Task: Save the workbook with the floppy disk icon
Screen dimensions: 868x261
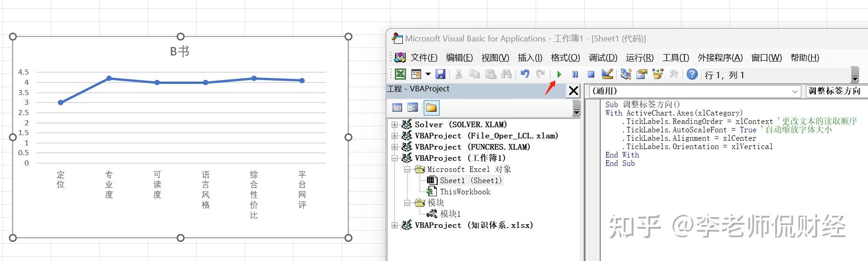Action: coord(440,74)
